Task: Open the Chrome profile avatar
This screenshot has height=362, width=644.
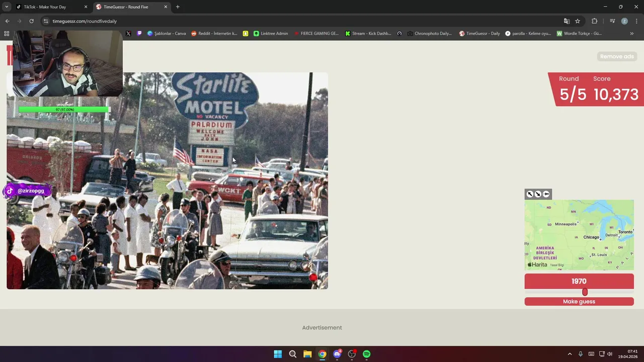Action: pos(624,21)
